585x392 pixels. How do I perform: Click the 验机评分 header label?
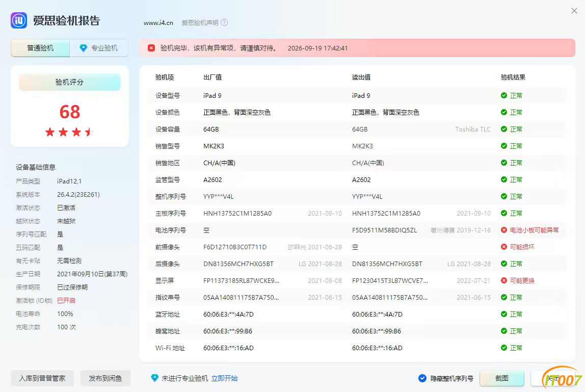click(70, 82)
